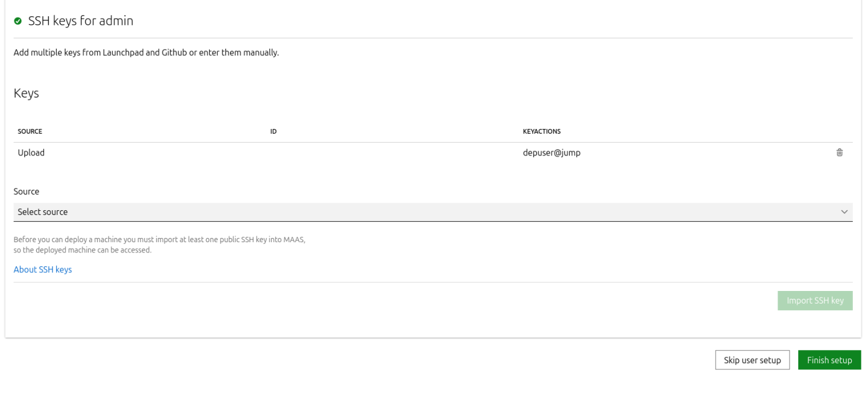The height and width of the screenshot is (400, 868).
Task: Click the KEYACTIONS column header
Action: [541, 131]
